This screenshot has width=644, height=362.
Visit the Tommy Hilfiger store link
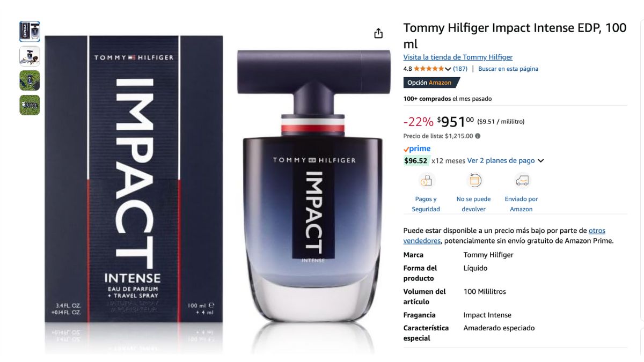point(458,57)
